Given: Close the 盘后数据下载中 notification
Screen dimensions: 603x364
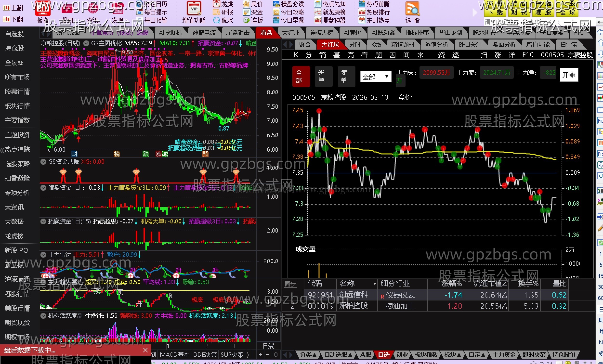Looking at the screenshot, I should [x=145, y=350].
